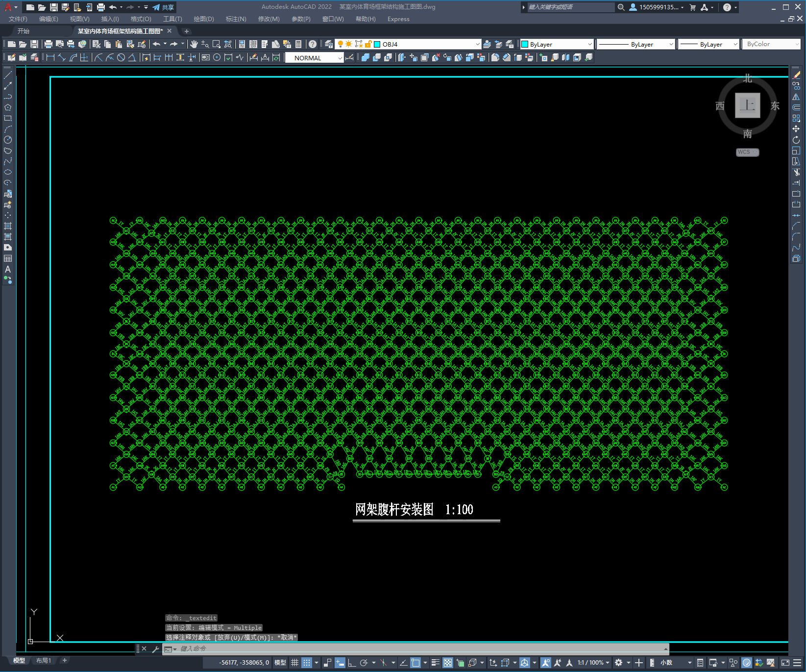This screenshot has height=672, width=806.
Task: Select the Diameter dimension tool
Action: tap(121, 57)
